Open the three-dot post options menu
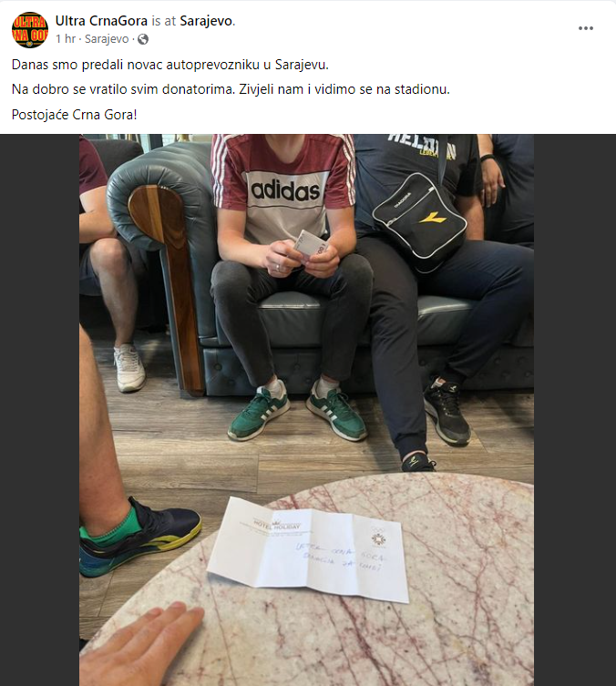This screenshot has width=616, height=686. point(585,28)
